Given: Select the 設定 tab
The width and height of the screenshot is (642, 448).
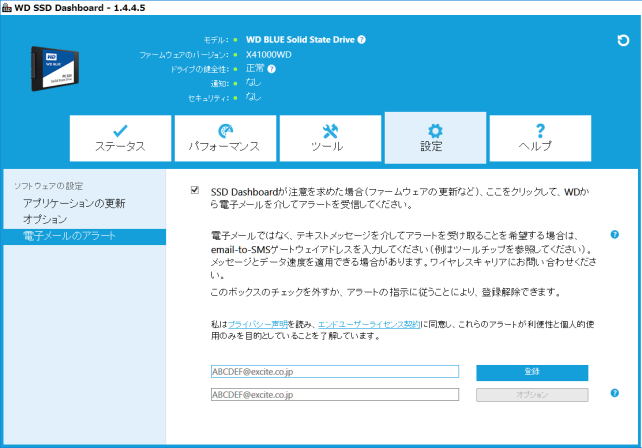Looking at the screenshot, I should coord(435,138).
